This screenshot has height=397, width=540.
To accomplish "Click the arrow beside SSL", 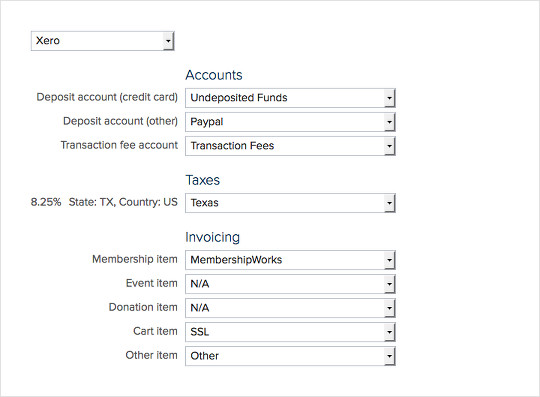I will 389,332.
